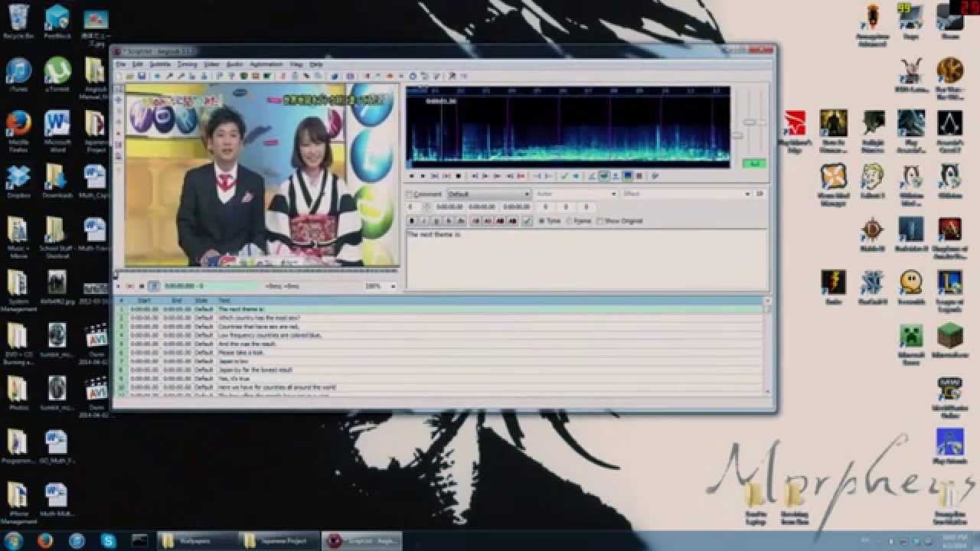The height and width of the screenshot is (551, 980).
Task: Play the current line audio
Action: (x=446, y=175)
